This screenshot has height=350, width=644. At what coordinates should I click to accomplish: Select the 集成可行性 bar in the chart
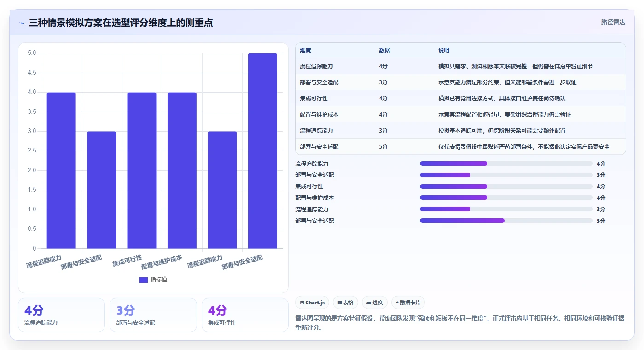pyautogui.click(x=142, y=170)
